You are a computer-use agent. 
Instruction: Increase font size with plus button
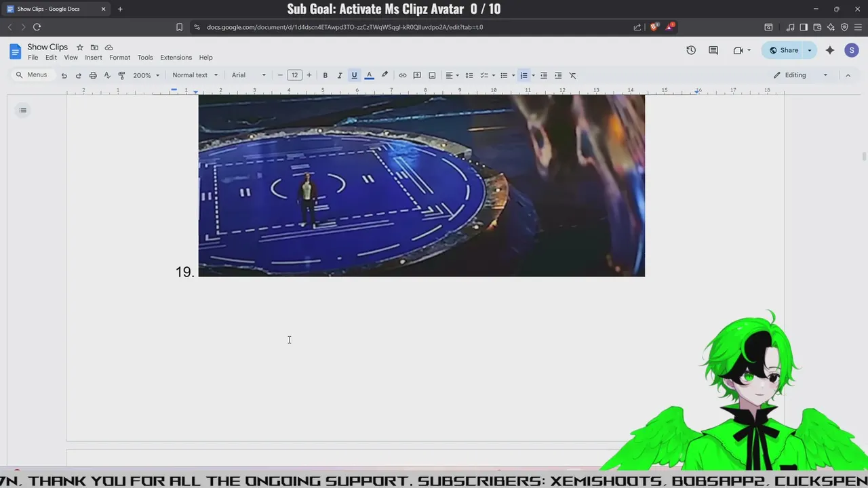tap(309, 75)
